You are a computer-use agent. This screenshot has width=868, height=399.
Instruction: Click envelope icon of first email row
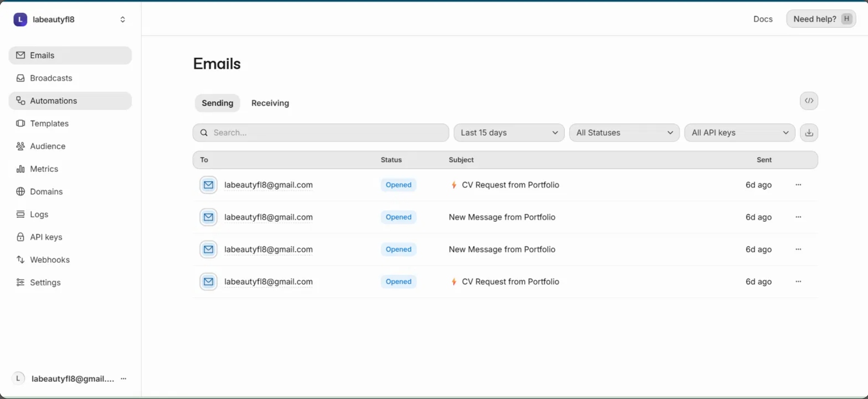tap(208, 185)
